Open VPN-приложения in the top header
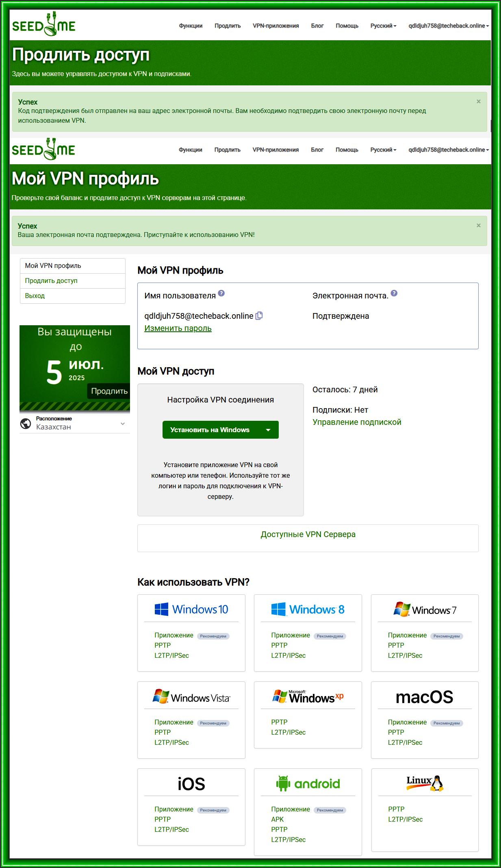The height and width of the screenshot is (868, 501). [x=276, y=26]
